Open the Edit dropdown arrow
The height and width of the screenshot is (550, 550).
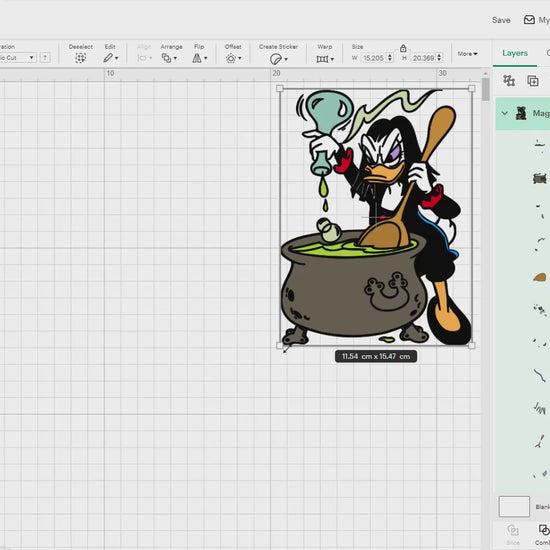coord(117,58)
